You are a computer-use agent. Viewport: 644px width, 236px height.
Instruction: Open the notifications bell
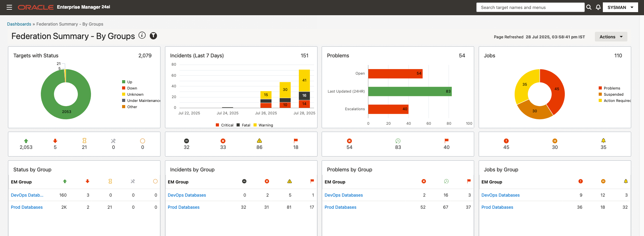coord(598,7)
